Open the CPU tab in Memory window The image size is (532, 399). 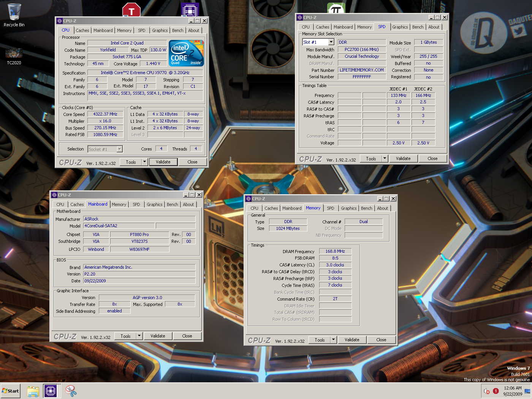(x=254, y=208)
